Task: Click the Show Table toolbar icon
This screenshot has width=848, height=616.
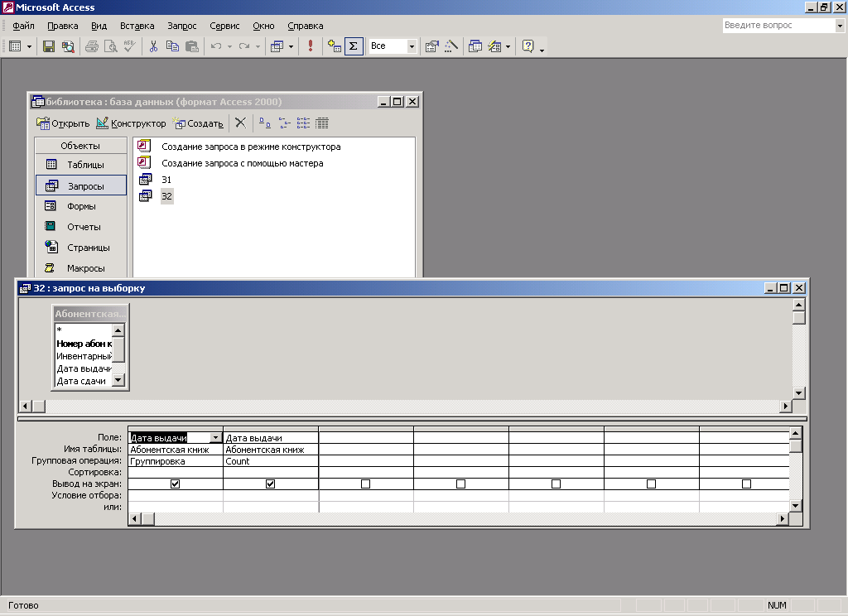Action: click(x=335, y=46)
